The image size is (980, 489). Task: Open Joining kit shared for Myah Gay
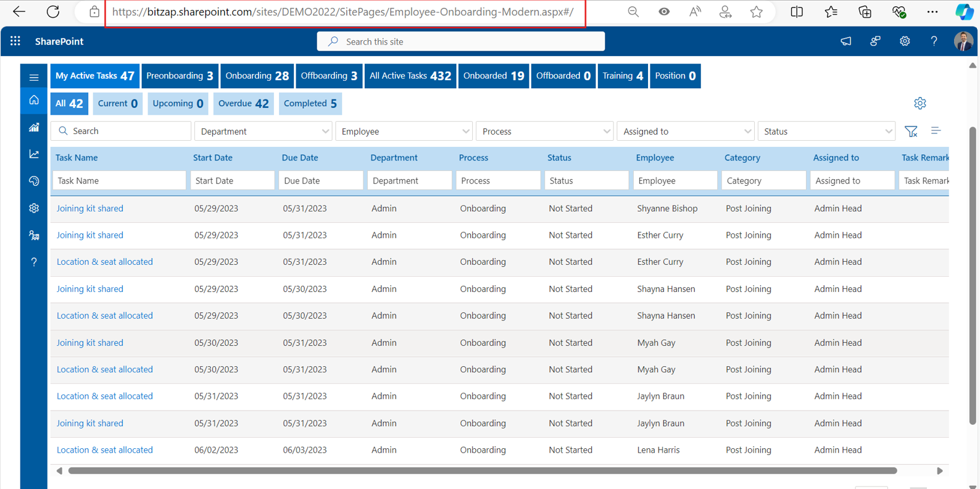(90, 343)
